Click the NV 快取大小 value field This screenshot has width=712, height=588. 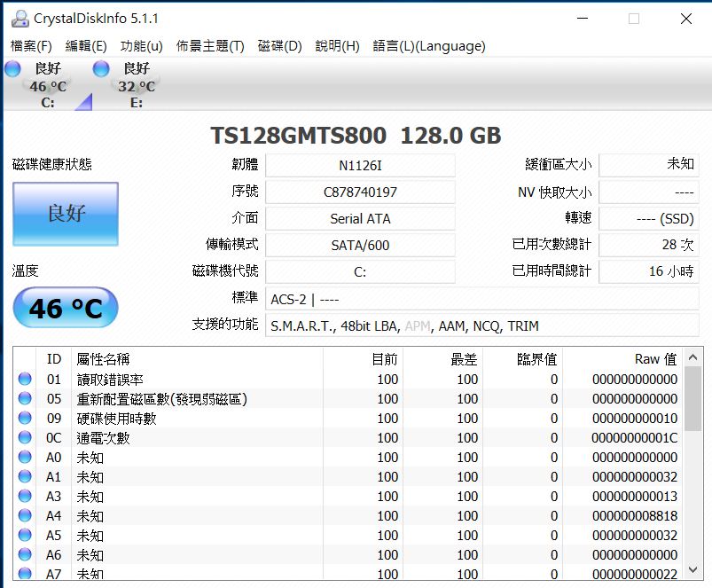pyautogui.click(x=649, y=192)
